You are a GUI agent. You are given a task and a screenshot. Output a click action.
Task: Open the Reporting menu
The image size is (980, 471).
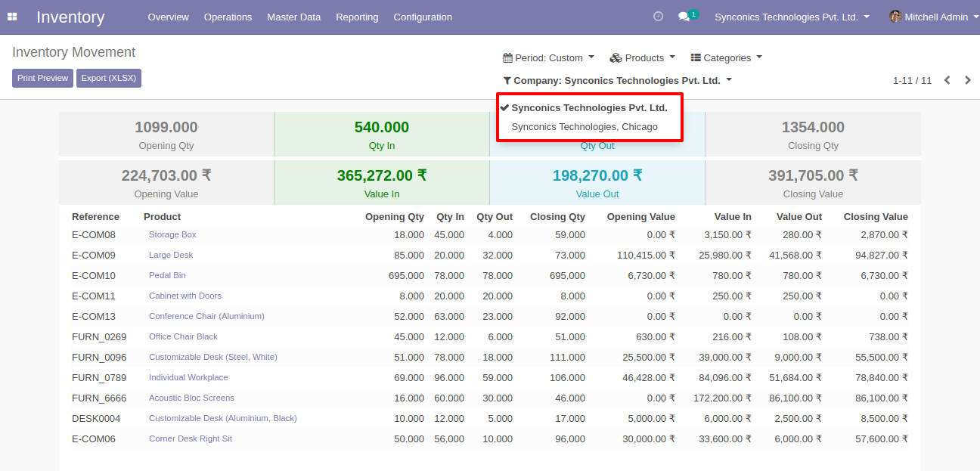pyautogui.click(x=357, y=17)
